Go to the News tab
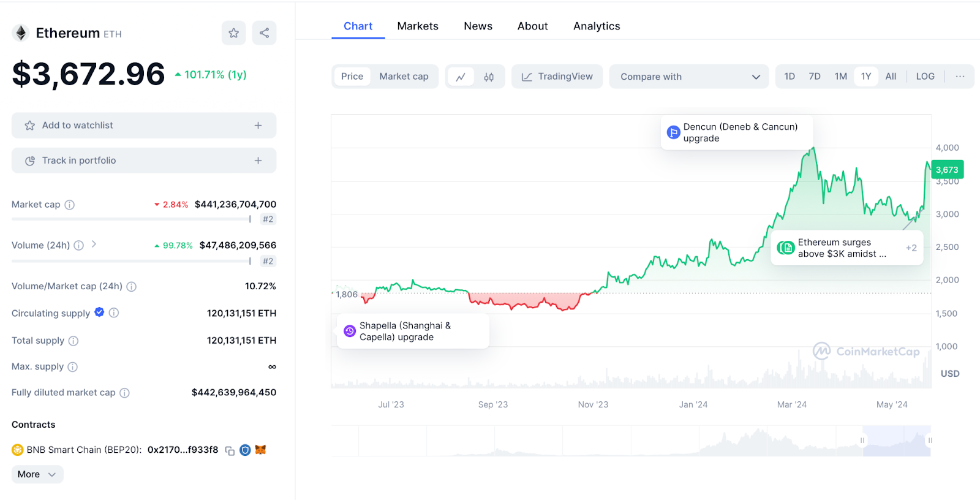The height and width of the screenshot is (500, 980). click(x=478, y=26)
